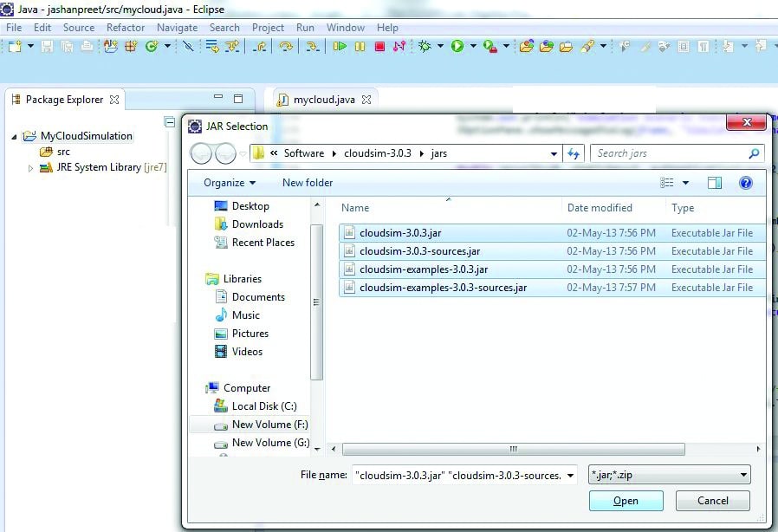Click the red Terminate square icon
This screenshot has height=532, width=778.
[379, 47]
